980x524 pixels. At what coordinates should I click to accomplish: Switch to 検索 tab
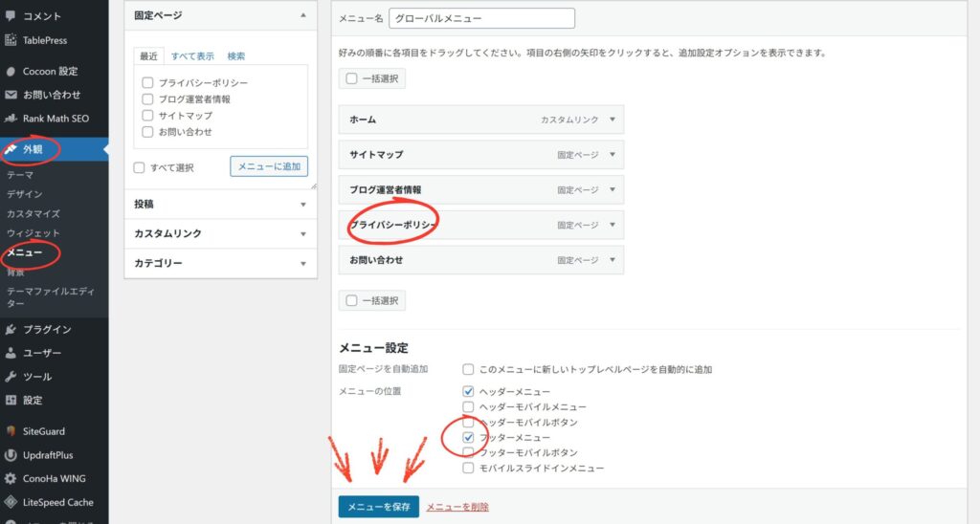pyautogui.click(x=236, y=56)
